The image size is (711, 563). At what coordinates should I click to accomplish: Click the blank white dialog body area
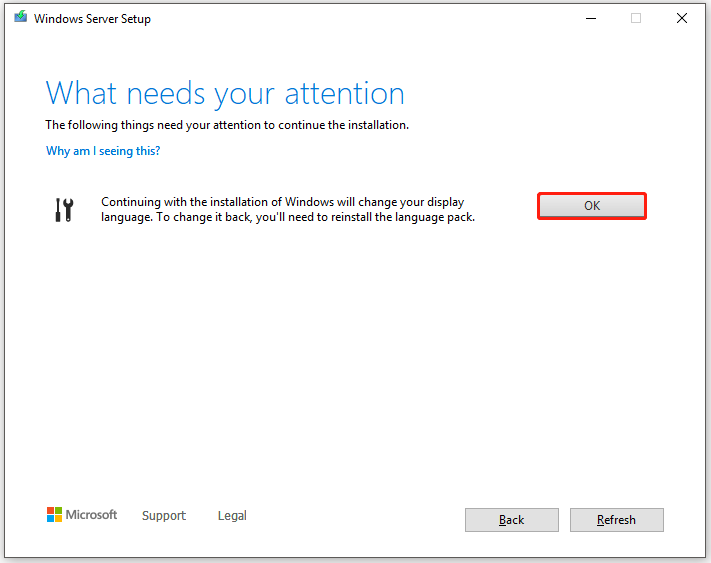tap(354, 363)
